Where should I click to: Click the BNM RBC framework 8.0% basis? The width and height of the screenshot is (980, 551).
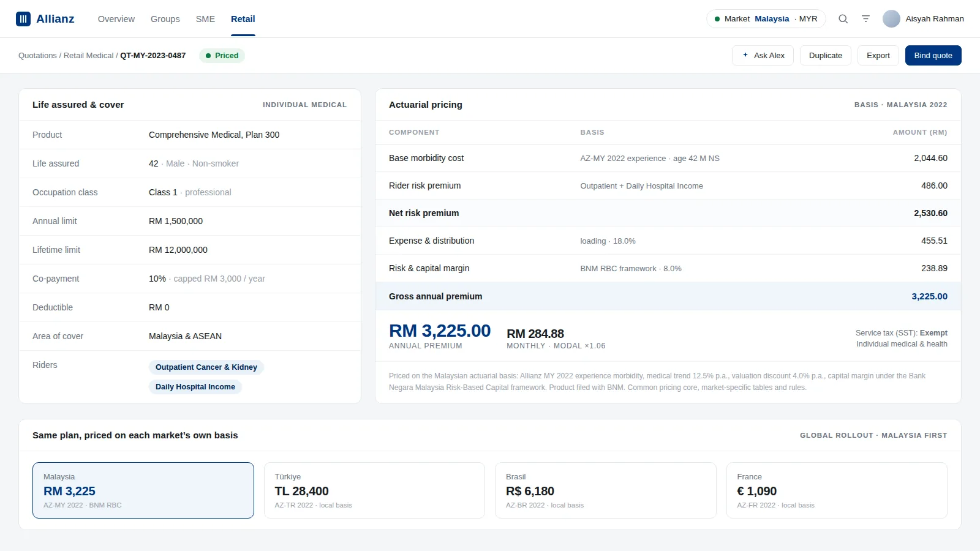tap(631, 268)
